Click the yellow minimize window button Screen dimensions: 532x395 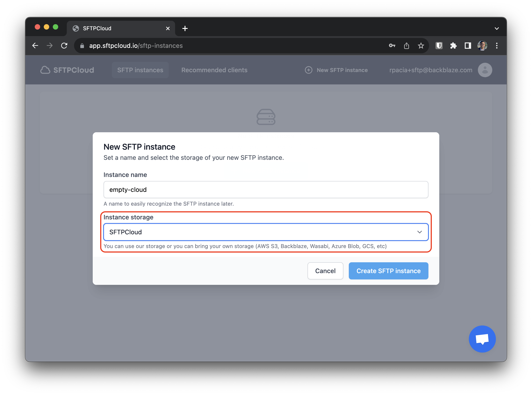click(46, 27)
